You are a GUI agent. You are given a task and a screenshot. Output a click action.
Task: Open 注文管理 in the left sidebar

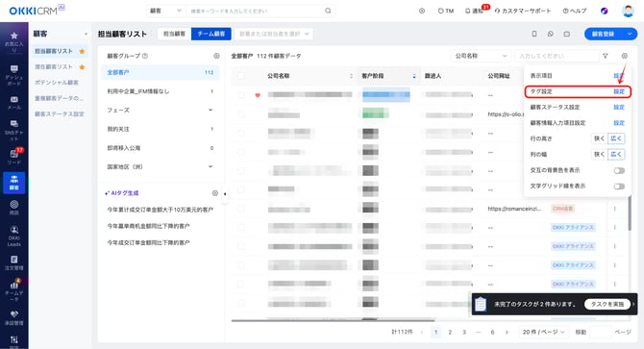pyautogui.click(x=14, y=262)
